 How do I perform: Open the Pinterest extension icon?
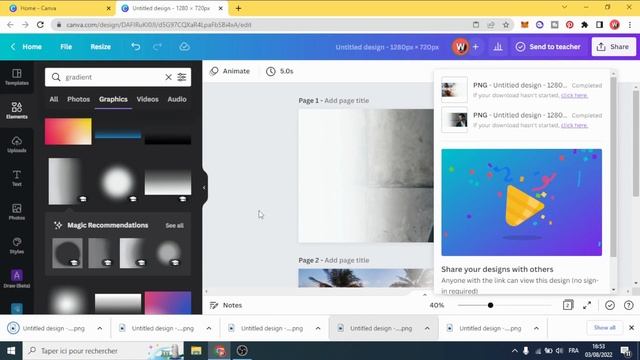point(570,25)
